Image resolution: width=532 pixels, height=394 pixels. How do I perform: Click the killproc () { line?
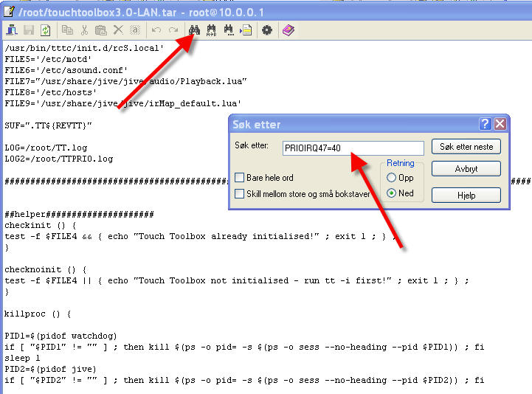tap(38, 314)
